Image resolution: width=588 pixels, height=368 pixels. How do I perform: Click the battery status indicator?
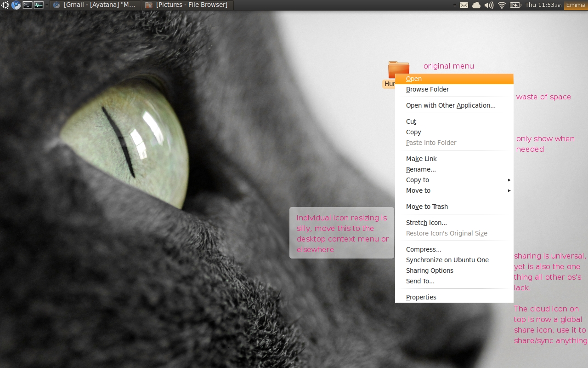515,5
